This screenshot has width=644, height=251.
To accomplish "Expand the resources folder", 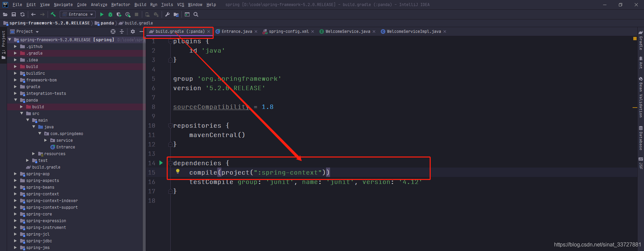I will pyautogui.click(x=34, y=154).
